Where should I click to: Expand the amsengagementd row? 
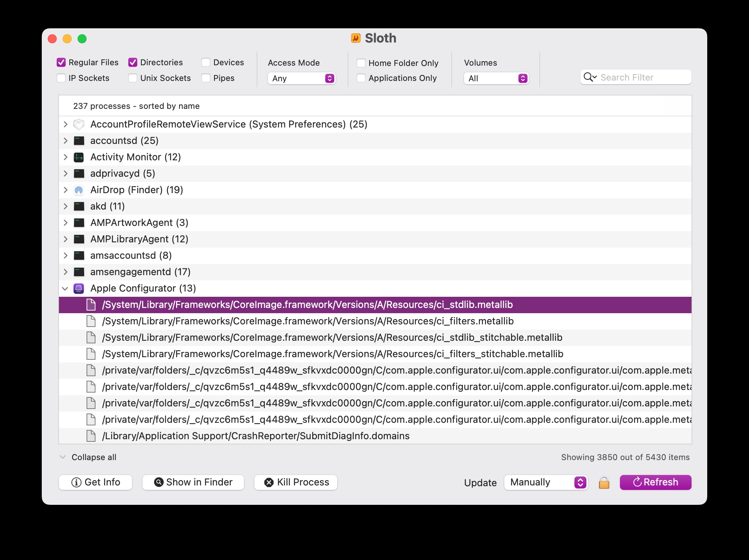click(x=66, y=272)
